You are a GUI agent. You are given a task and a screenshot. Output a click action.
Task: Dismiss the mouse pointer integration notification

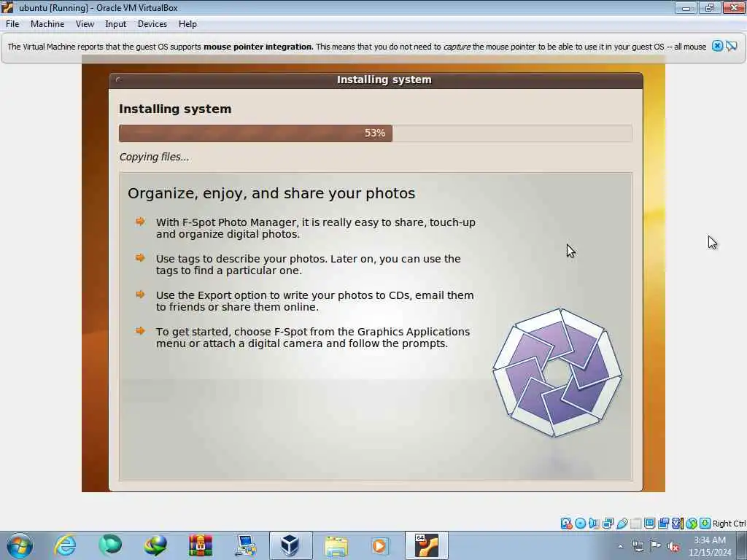(x=717, y=46)
